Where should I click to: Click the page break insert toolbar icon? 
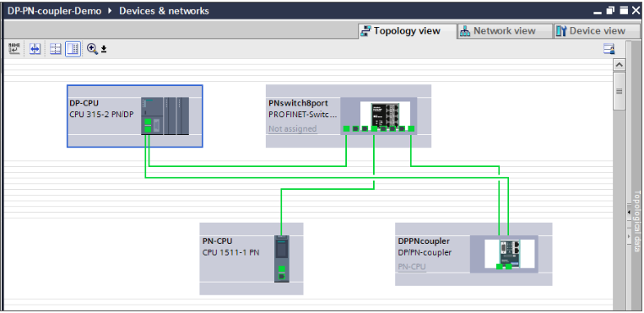(14, 49)
